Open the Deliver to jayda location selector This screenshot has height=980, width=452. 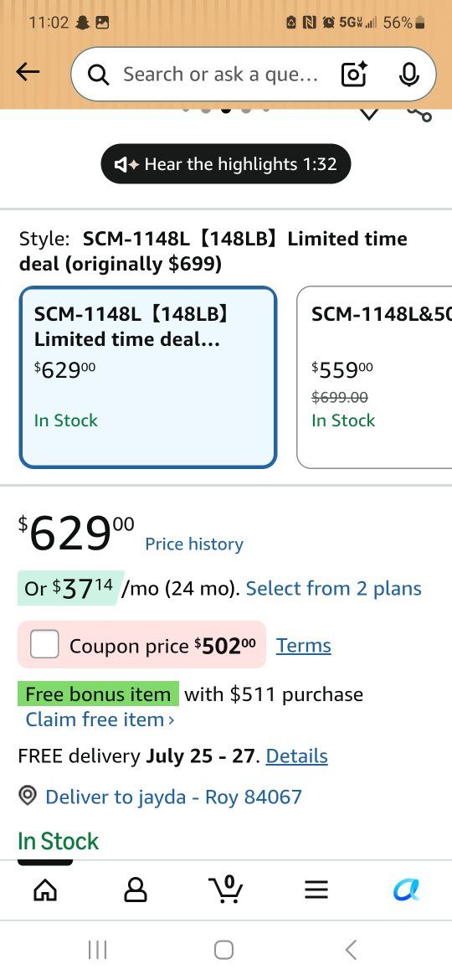pyautogui.click(x=160, y=797)
